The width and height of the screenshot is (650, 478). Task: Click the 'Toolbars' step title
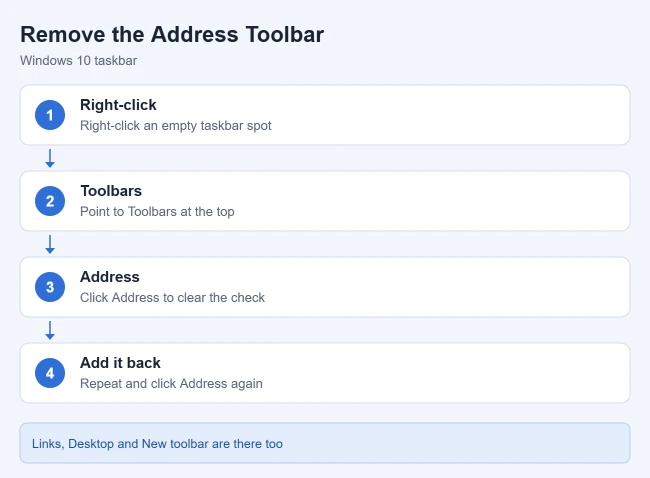pos(111,191)
